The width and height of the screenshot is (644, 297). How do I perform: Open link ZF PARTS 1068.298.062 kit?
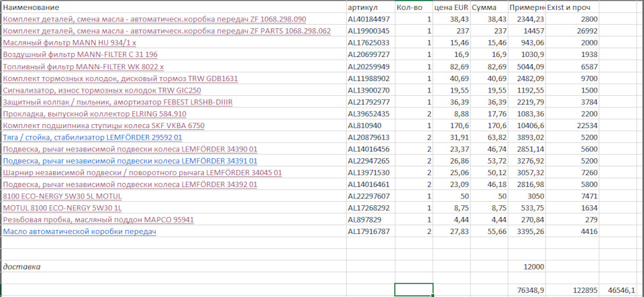pos(167,32)
